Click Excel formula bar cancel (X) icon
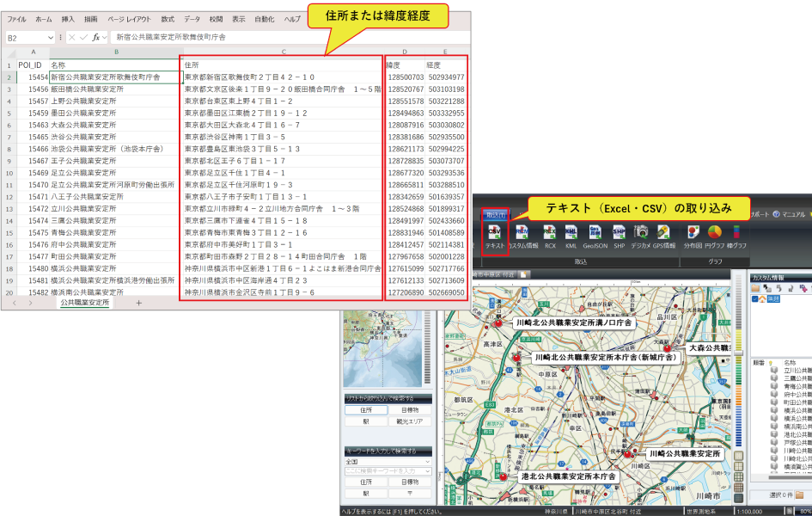 pos(72,37)
